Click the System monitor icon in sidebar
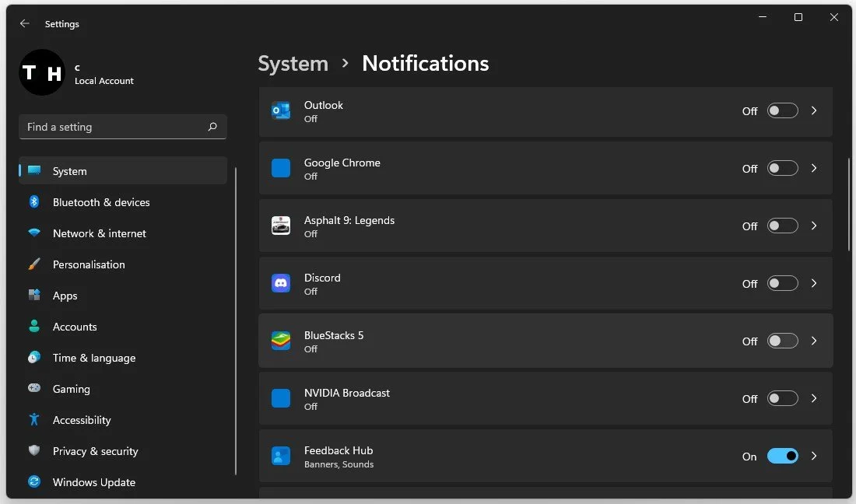Image resolution: width=856 pixels, height=504 pixels. point(33,170)
